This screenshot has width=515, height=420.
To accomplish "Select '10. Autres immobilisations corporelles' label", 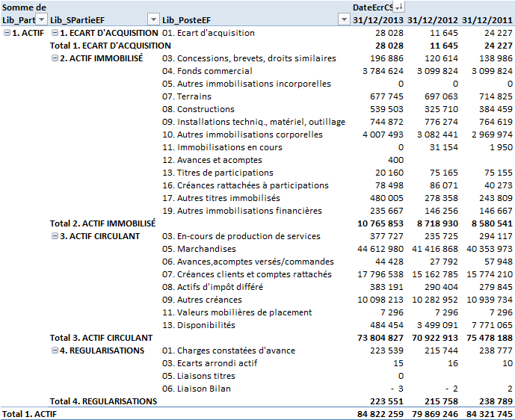I will tap(242, 135).
